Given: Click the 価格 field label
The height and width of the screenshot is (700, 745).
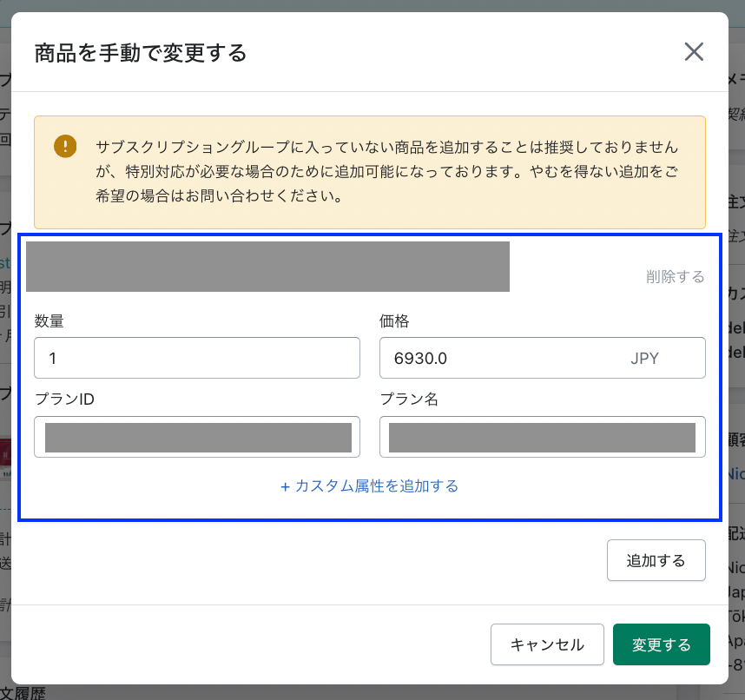Looking at the screenshot, I should 394,321.
